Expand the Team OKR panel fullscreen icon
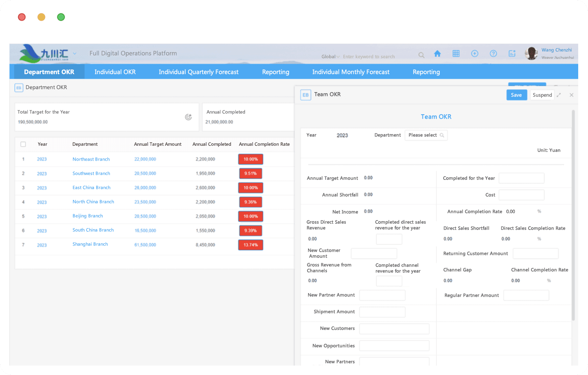This screenshot has width=588, height=375. 559,95
